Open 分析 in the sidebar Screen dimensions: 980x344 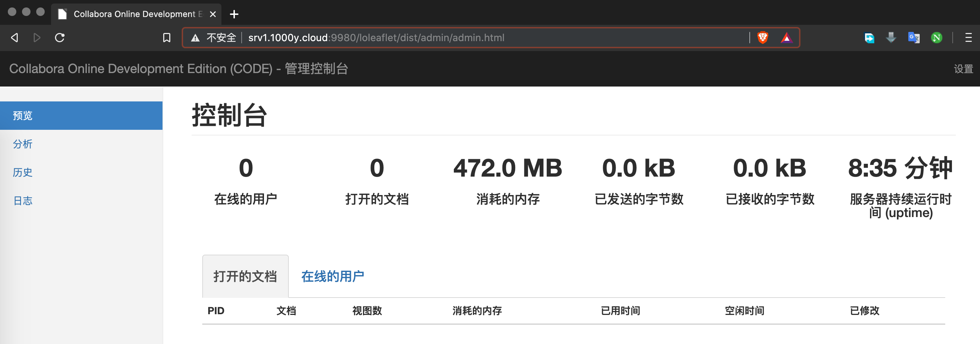(22, 144)
